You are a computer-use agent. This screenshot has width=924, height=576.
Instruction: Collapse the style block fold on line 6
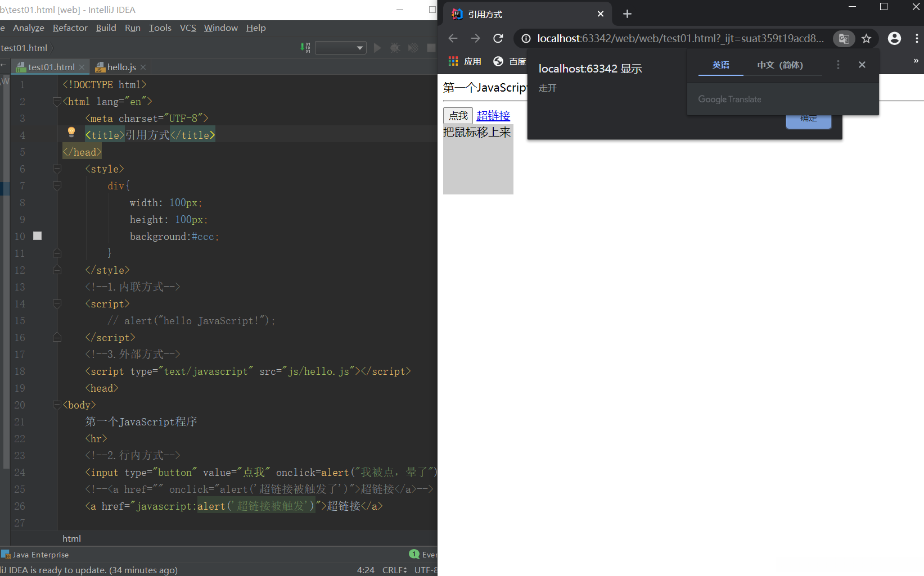pyautogui.click(x=57, y=169)
